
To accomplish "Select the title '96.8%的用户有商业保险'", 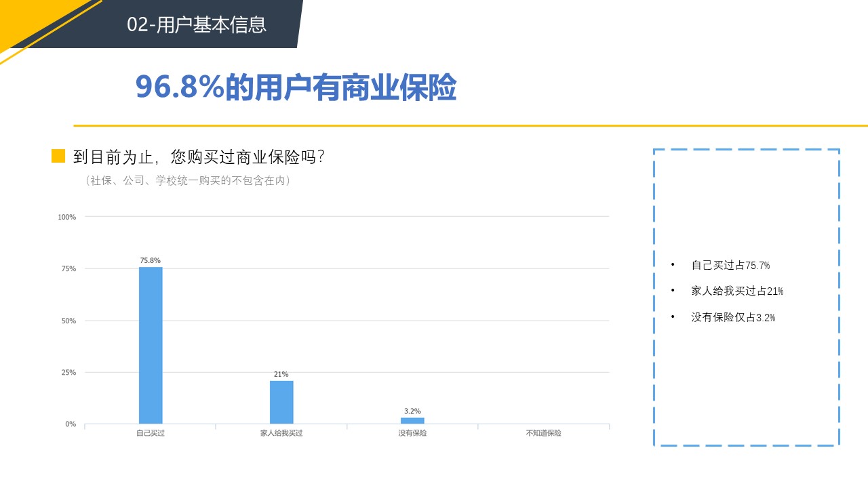I will coord(296,87).
